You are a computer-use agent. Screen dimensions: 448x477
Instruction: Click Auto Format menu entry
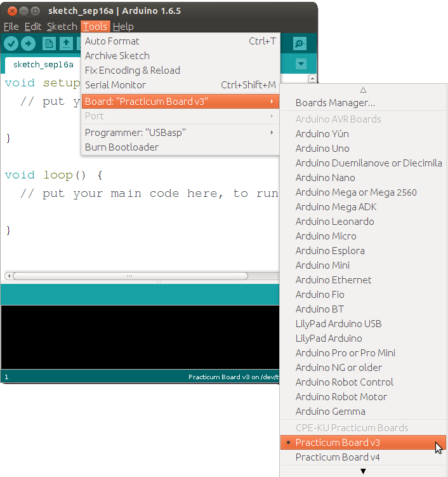pyautogui.click(x=112, y=41)
